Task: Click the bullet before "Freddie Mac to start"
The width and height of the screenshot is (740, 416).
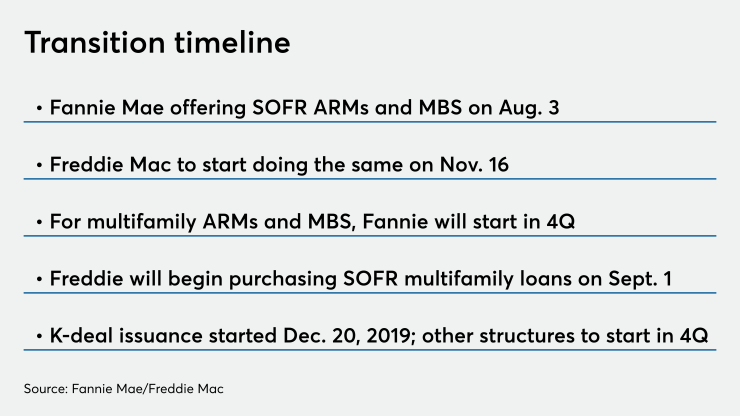Action: coord(38,163)
